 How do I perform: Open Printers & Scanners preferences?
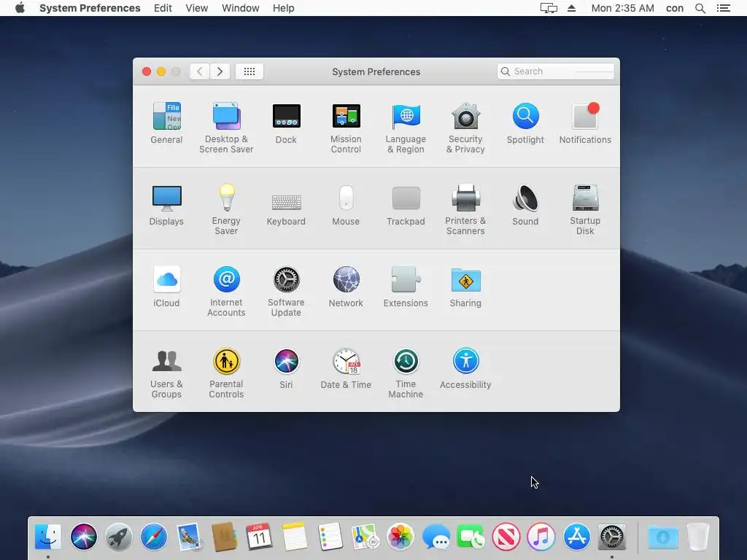pos(465,209)
